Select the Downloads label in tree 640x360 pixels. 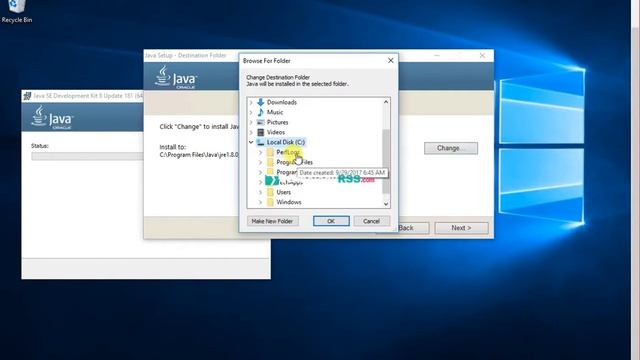(282, 102)
